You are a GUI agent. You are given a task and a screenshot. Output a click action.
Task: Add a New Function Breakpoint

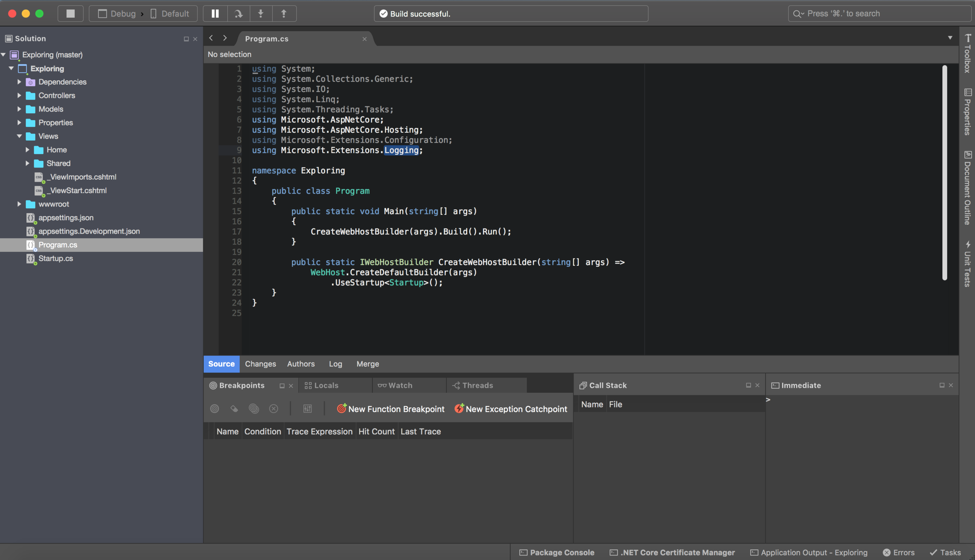(x=390, y=409)
